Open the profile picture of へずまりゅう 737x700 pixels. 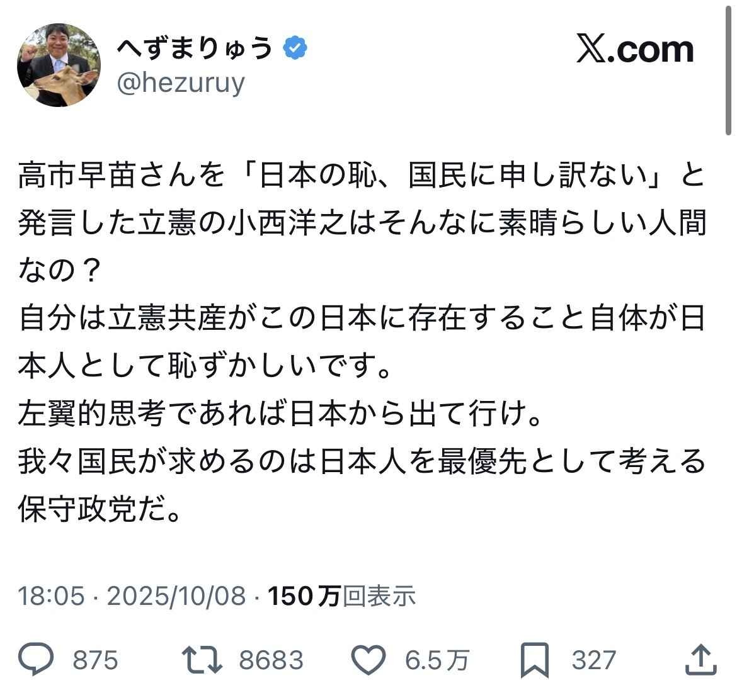point(59,65)
